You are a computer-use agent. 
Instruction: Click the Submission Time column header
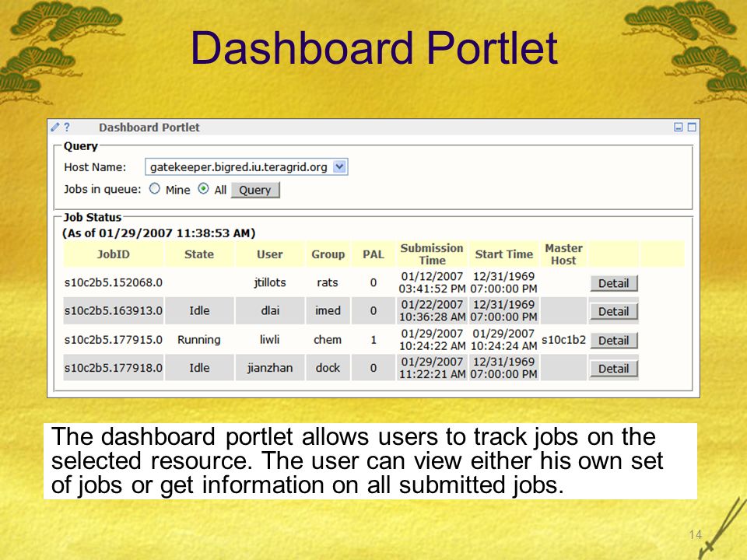[432, 254]
